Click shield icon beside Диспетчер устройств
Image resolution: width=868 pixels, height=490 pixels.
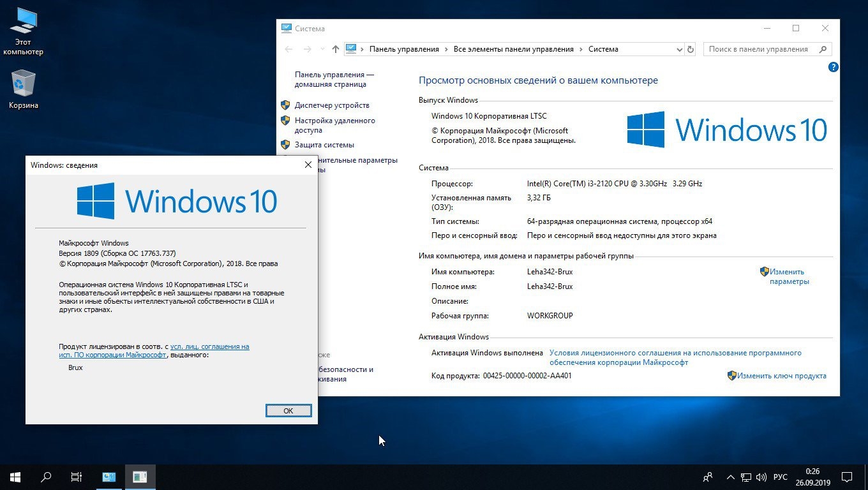point(285,105)
